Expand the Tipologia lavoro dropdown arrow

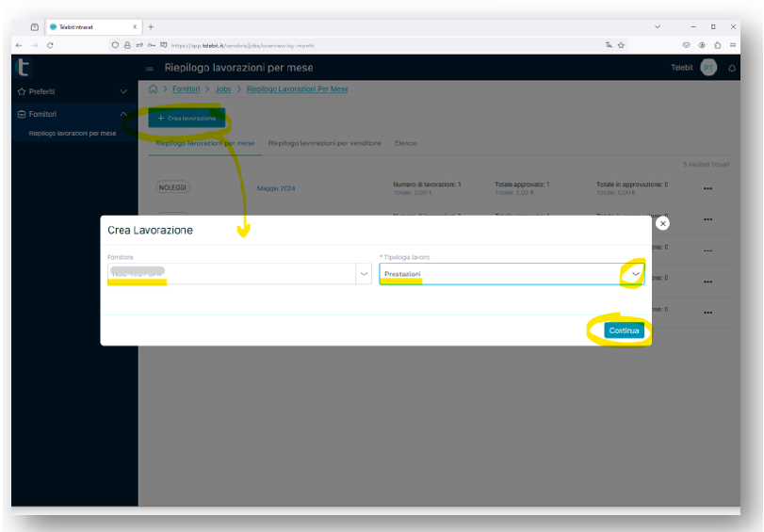pos(636,273)
